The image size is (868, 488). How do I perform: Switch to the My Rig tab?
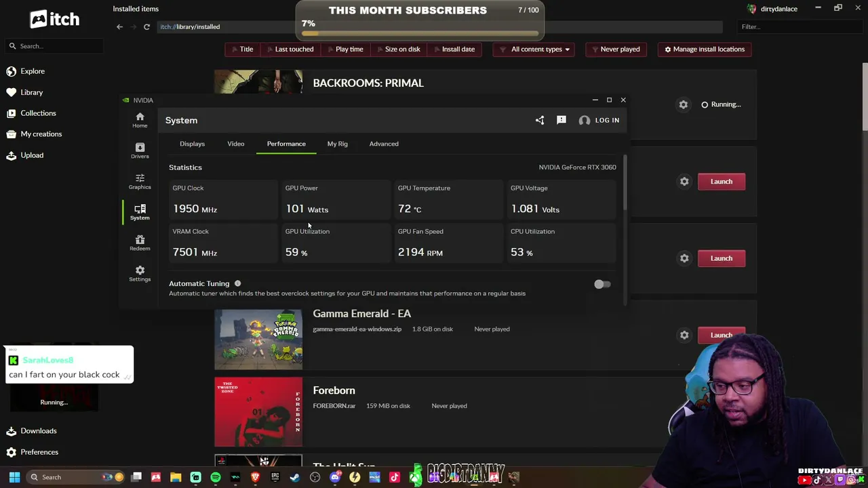337,144
